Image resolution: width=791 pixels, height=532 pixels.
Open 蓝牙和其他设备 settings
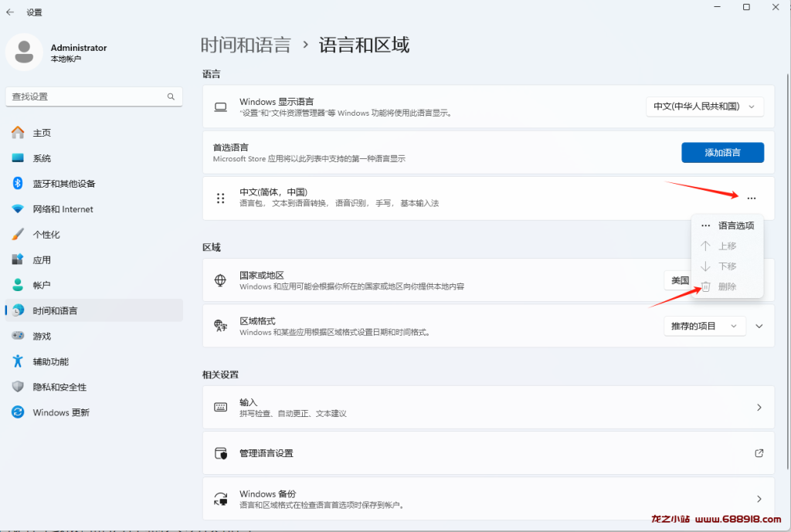click(x=93, y=184)
